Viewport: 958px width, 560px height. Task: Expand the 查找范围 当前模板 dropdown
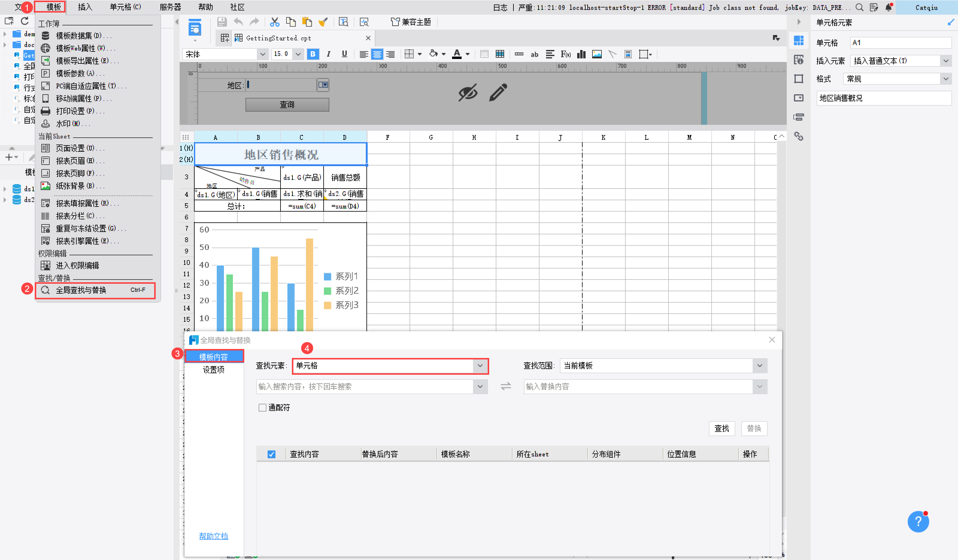pyautogui.click(x=759, y=366)
